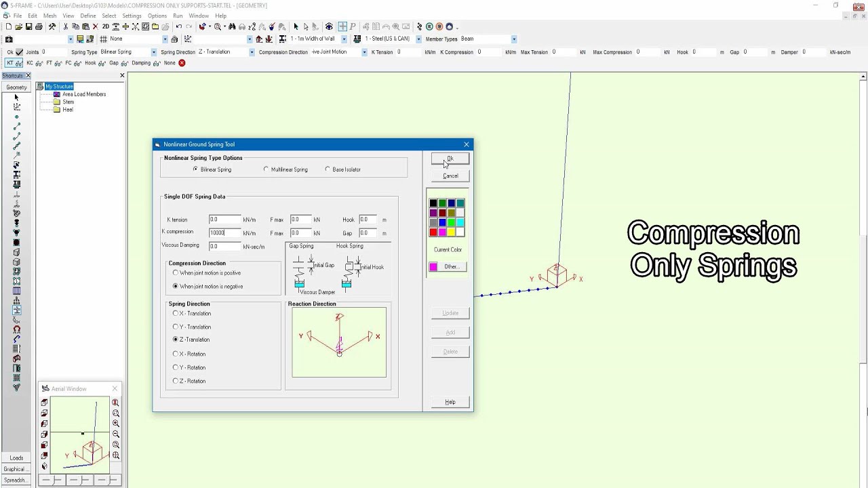868x488 pixels.
Task: Click the solid black block tool in Shortcuts
Action: [17, 243]
